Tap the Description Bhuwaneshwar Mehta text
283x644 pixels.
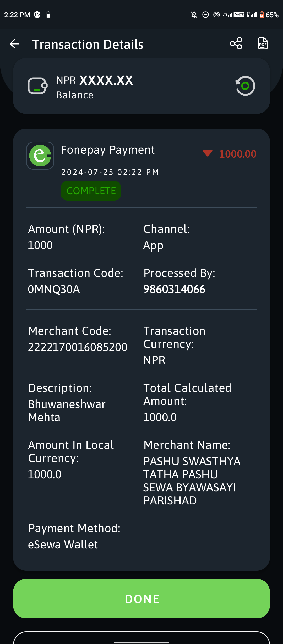(x=67, y=411)
